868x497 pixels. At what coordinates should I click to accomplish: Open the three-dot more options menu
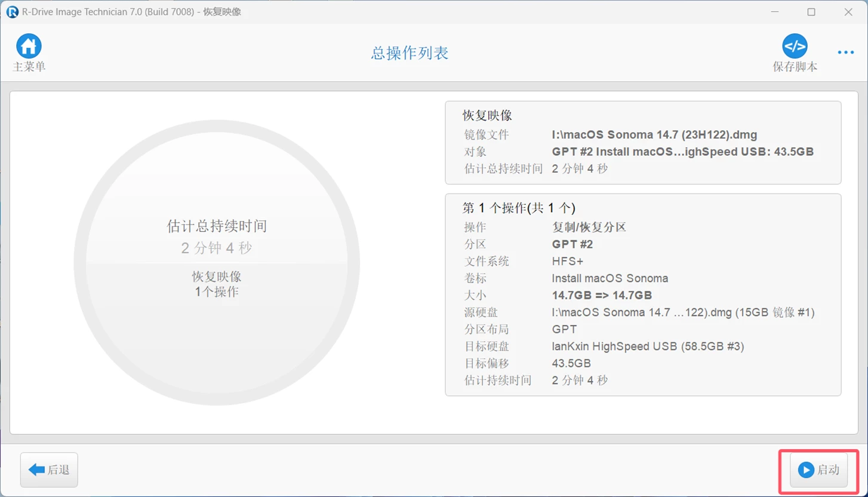[845, 53]
